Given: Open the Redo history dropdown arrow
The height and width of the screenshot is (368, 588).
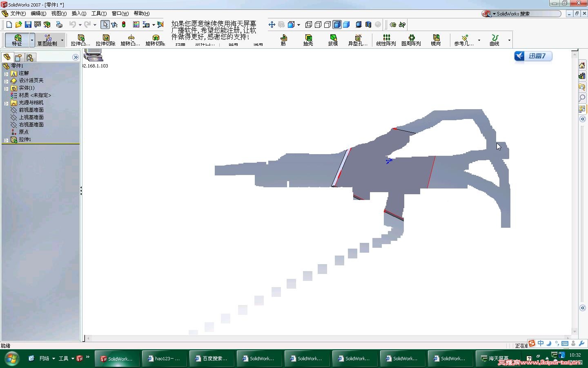Looking at the screenshot, I should click(x=95, y=25).
